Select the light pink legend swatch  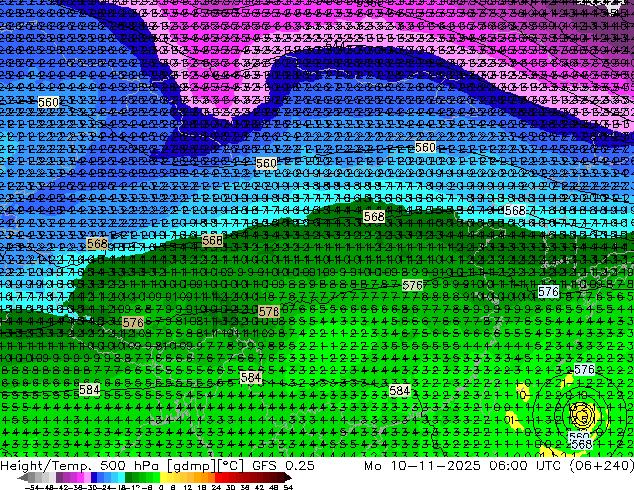pyautogui.click(x=87, y=478)
